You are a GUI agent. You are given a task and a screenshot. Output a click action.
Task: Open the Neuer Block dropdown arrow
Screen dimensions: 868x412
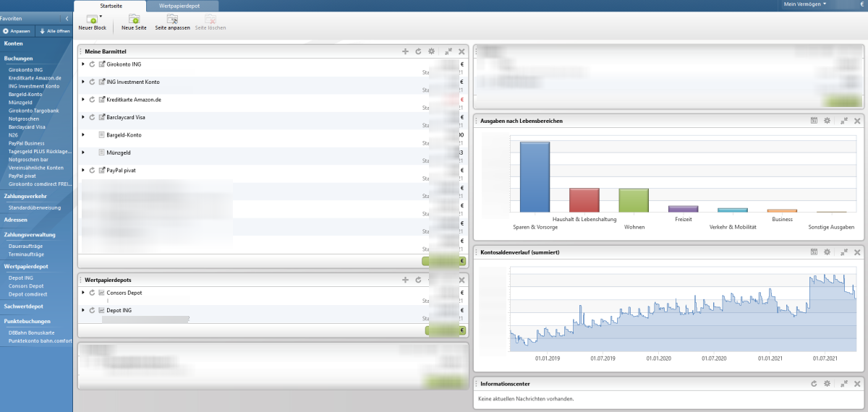pyautogui.click(x=101, y=15)
